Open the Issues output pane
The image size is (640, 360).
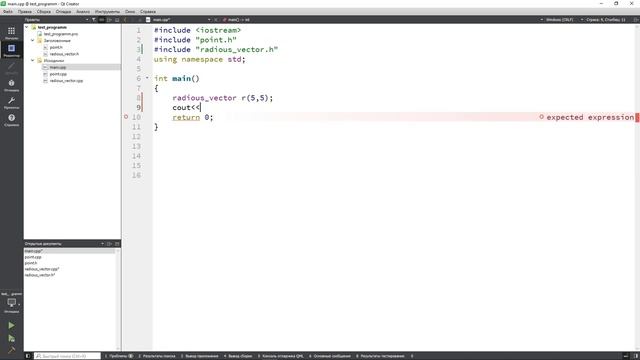119,356
